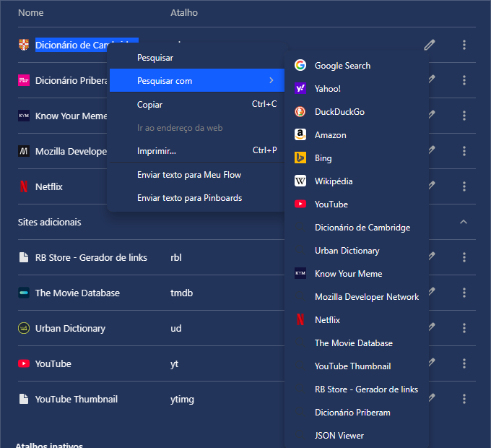Open more options for The Movie Database row

464,293
